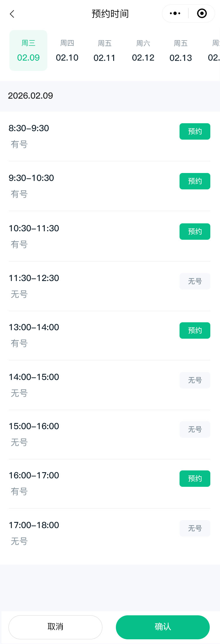Book the 13:00–14:00 appointment
The height and width of the screenshot is (644, 220).
195,330
